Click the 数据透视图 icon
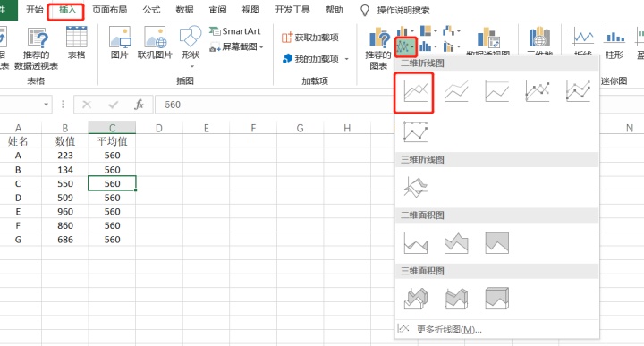644x346 pixels. (x=488, y=40)
